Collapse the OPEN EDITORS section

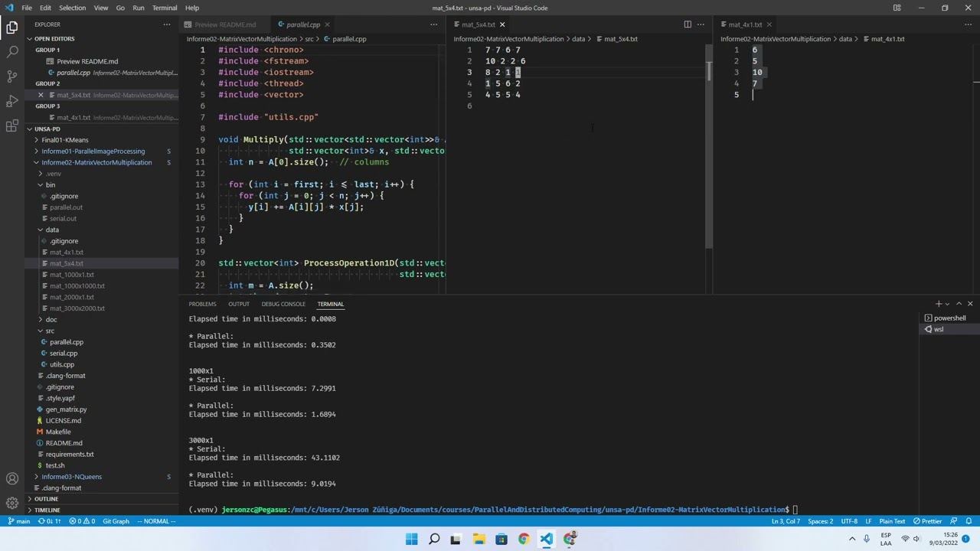coord(54,38)
